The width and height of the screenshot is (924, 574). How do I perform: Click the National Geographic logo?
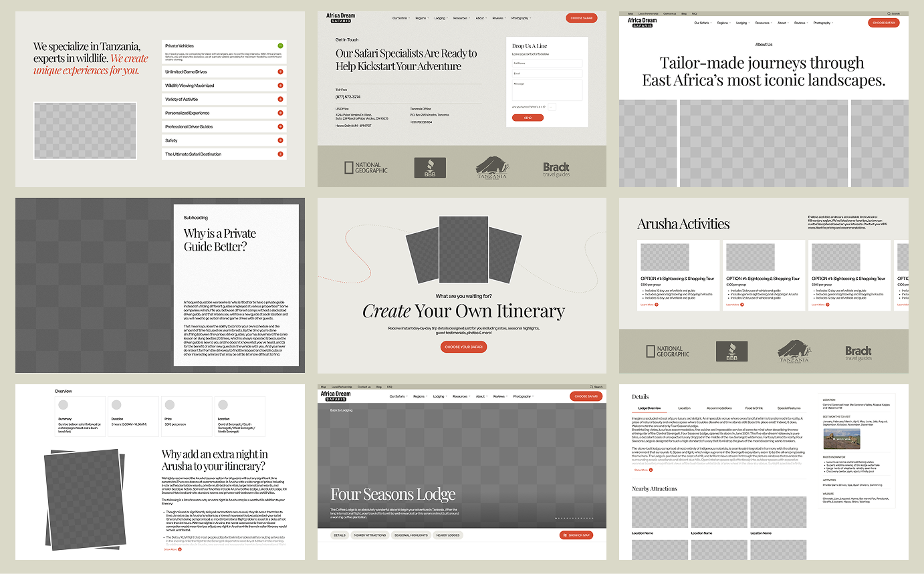click(x=365, y=167)
